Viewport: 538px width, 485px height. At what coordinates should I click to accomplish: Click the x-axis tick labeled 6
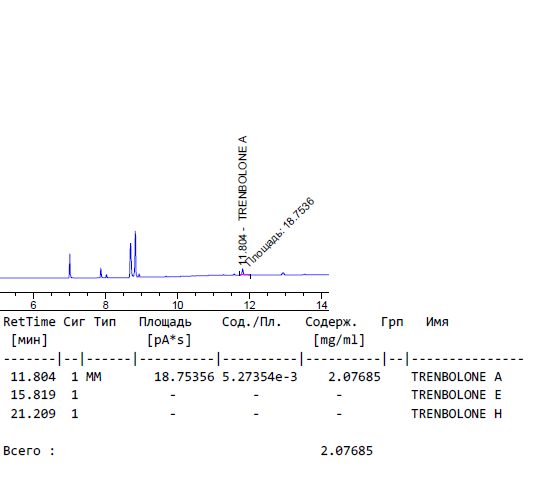pyautogui.click(x=33, y=305)
